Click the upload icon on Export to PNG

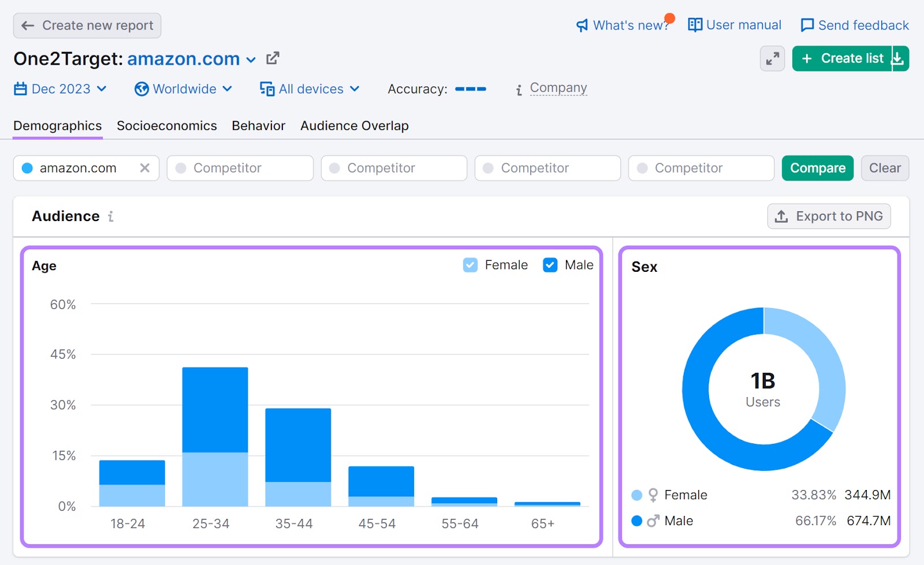pyautogui.click(x=781, y=216)
